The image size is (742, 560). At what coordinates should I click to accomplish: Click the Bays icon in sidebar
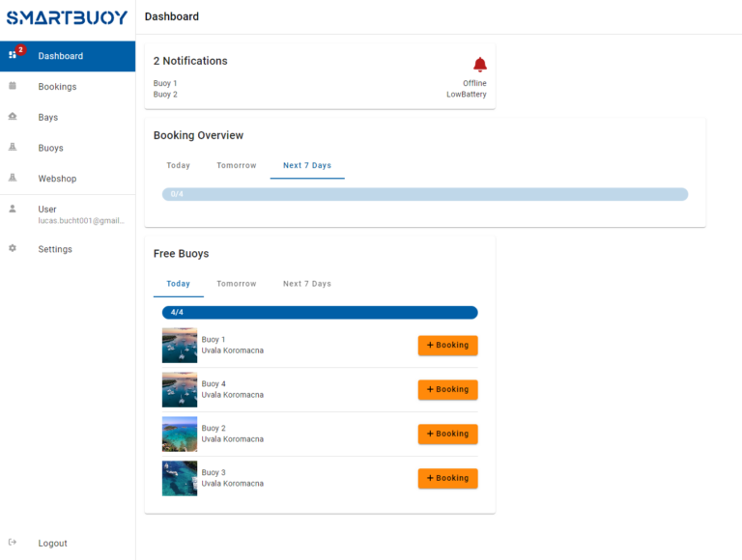pyautogui.click(x=13, y=117)
